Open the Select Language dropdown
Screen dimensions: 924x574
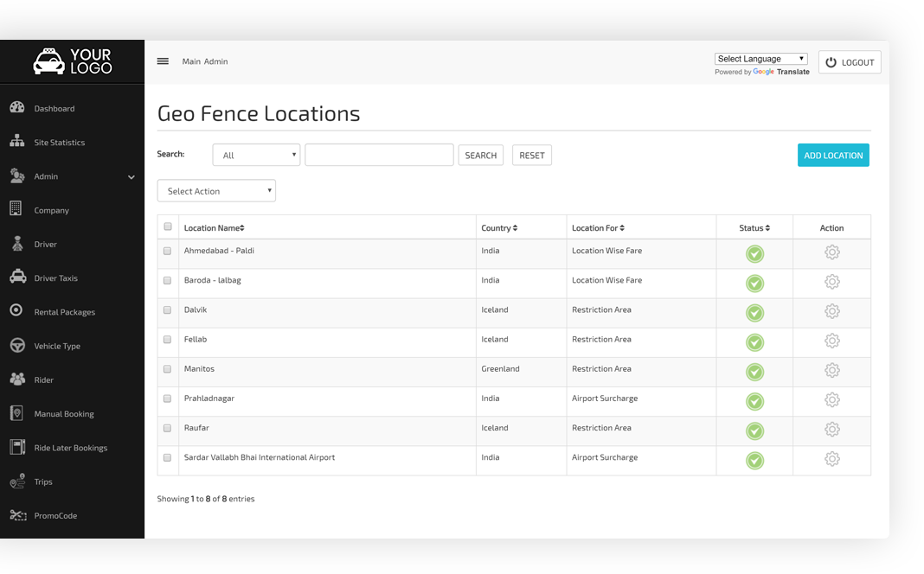pyautogui.click(x=760, y=58)
